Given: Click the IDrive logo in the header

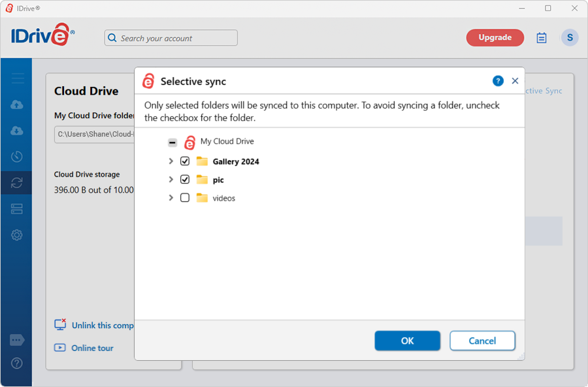Looking at the screenshot, I should click(42, 35).
